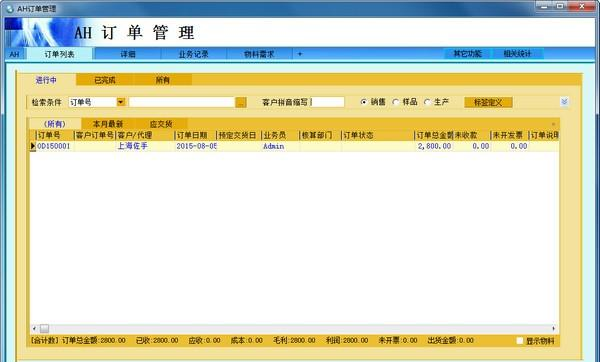Select the 销售 radio button
The image size is (600, 362).
(364, 102)
